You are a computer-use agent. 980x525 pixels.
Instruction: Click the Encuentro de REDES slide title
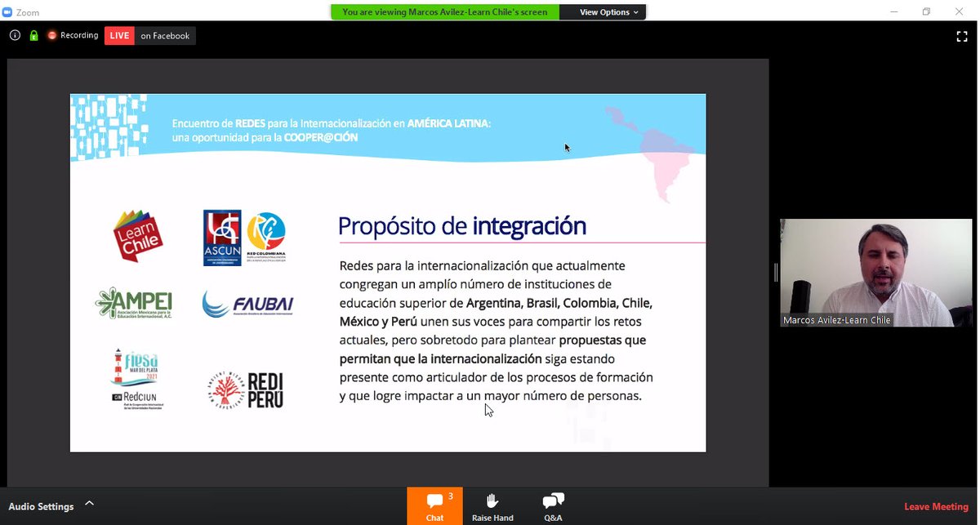tap(332, 130)
